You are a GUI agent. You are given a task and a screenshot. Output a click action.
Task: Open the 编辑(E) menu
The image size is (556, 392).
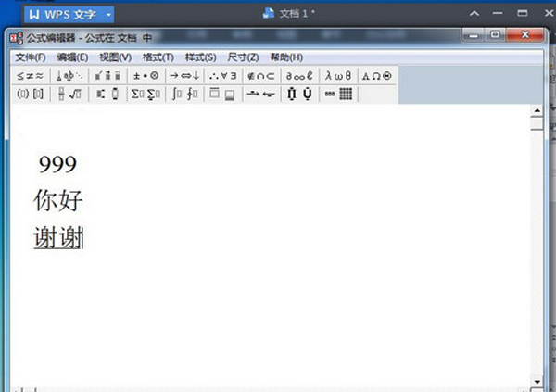[x=72, y=57]
